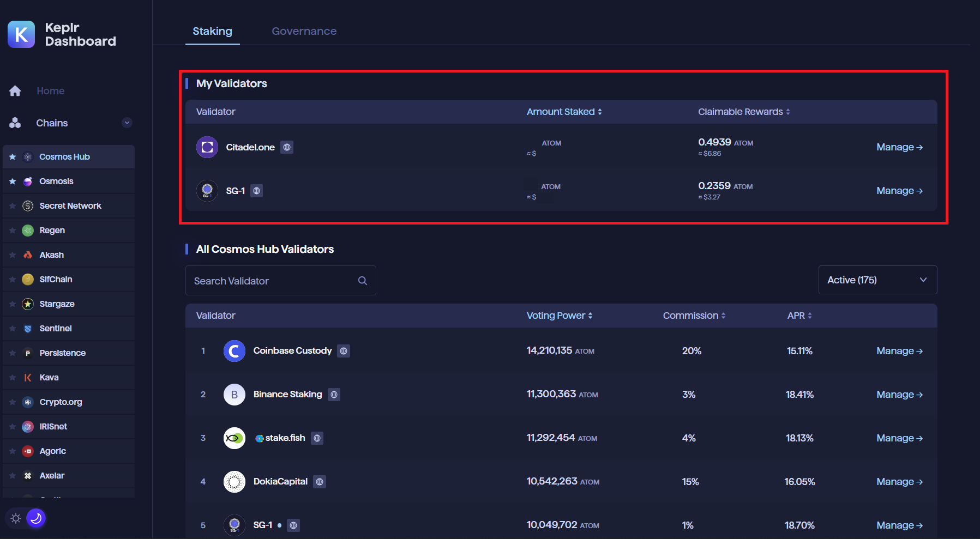Screen dimensions: 980x539
Task: Manage stake.fish validator
Action: pyautogui.click(x=899, y=438)
